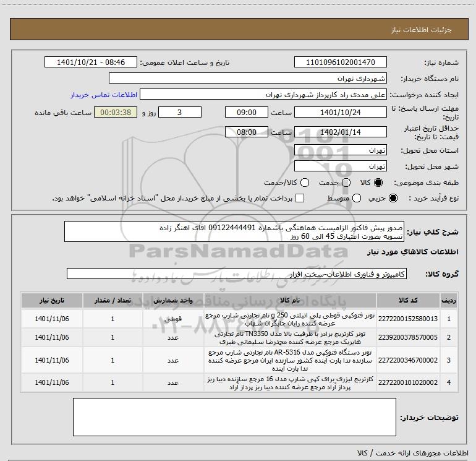Click the کد کالا column header
This screenshot has height=461, width=476.
408,300
